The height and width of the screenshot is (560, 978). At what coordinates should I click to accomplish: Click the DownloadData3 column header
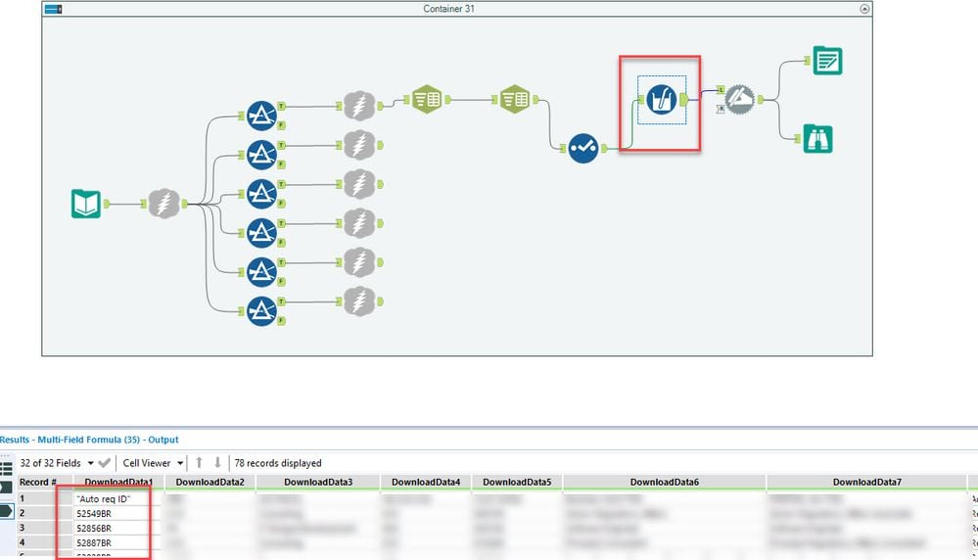pyautogui.click(x=318, y=482)
